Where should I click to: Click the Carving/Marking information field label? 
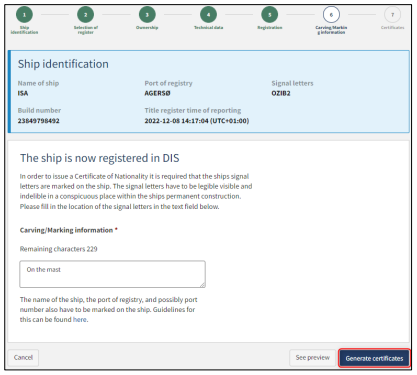click(66, 230)
